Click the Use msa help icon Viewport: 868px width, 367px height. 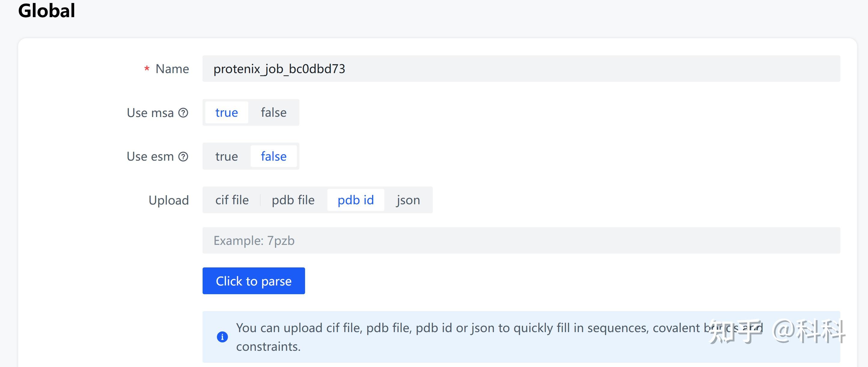[x=183, y=113]
